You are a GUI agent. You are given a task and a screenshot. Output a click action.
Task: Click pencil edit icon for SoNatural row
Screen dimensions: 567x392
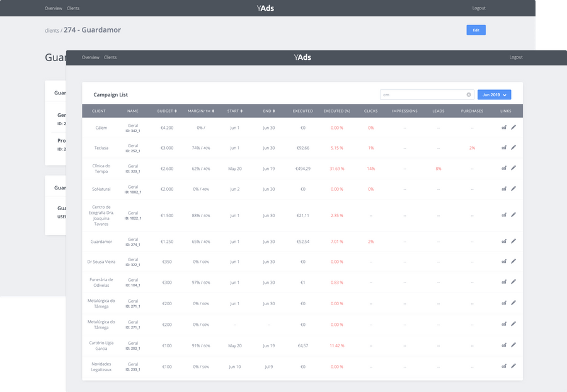tap(513, 189)
